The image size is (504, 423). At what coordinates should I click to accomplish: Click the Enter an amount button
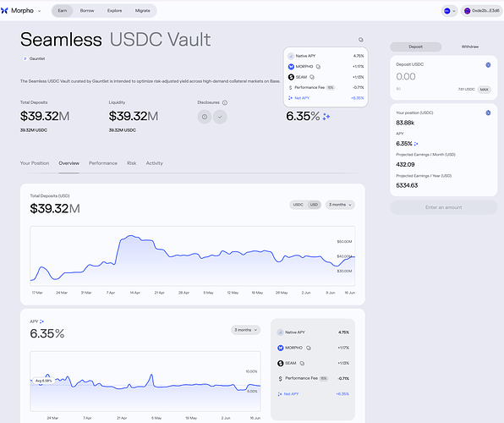[444, 207]
